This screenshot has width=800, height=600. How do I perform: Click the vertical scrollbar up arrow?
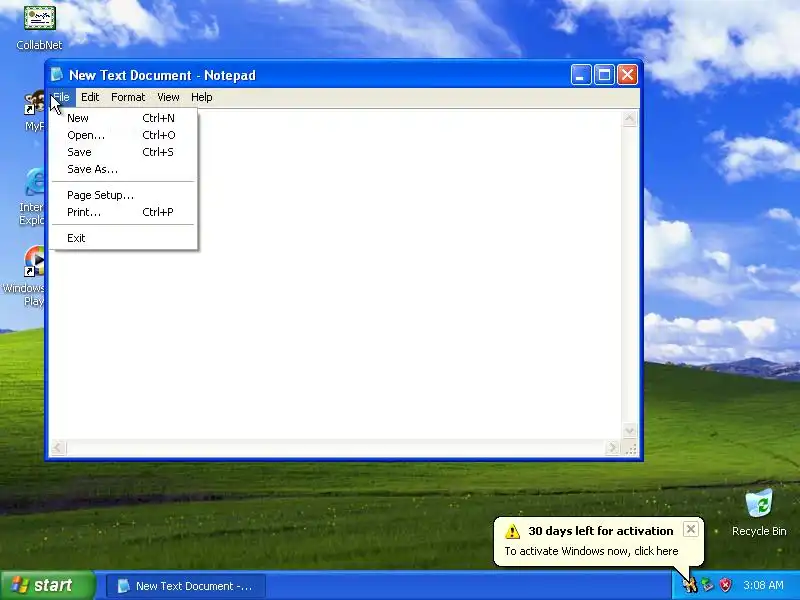point(630,118)
